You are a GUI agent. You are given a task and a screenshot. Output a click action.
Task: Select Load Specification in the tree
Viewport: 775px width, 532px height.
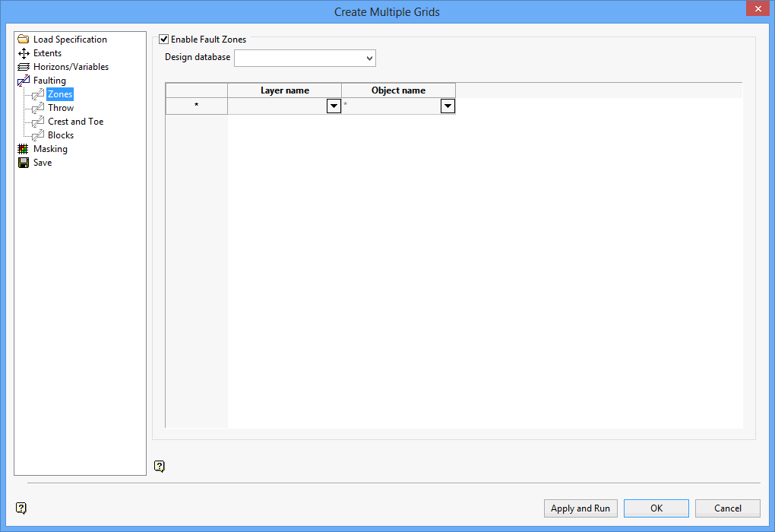tap(70, 39)
